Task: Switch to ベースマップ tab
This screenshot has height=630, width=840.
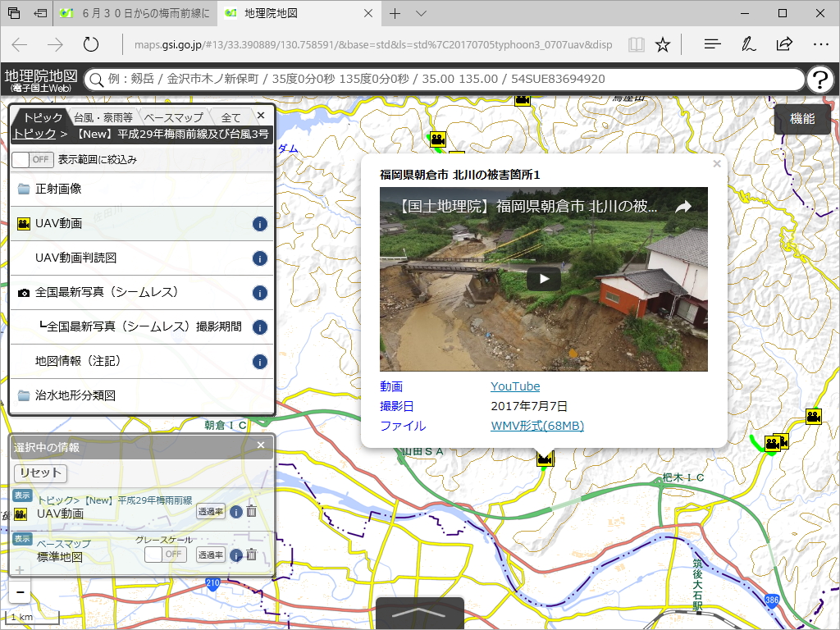Action: (x=174, y=117)
